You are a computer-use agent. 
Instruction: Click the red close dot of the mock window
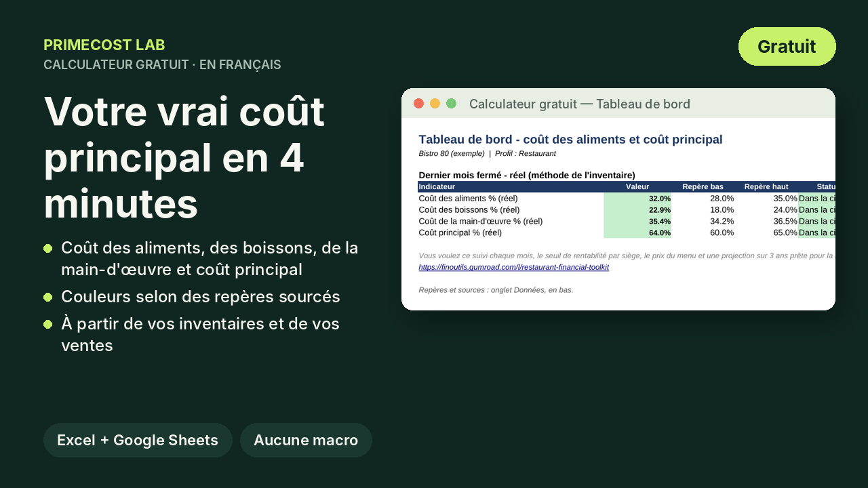coord(419,104)
